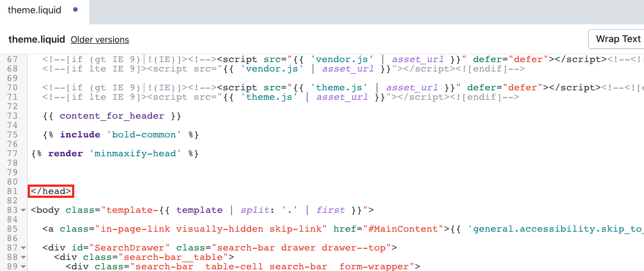Click the include keyword on line 75
The image size is (644, 271).
click(80, 135)
